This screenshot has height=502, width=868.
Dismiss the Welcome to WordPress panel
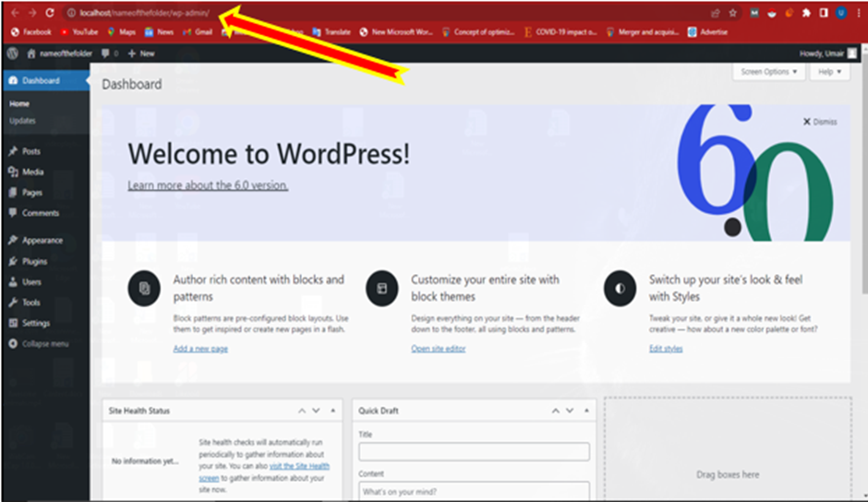[x=820, y=122]
